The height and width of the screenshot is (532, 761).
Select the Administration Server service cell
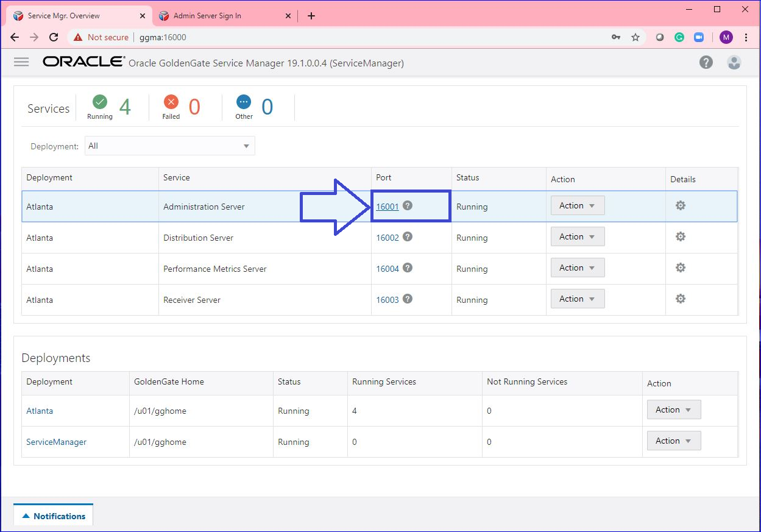click(265, 207)
